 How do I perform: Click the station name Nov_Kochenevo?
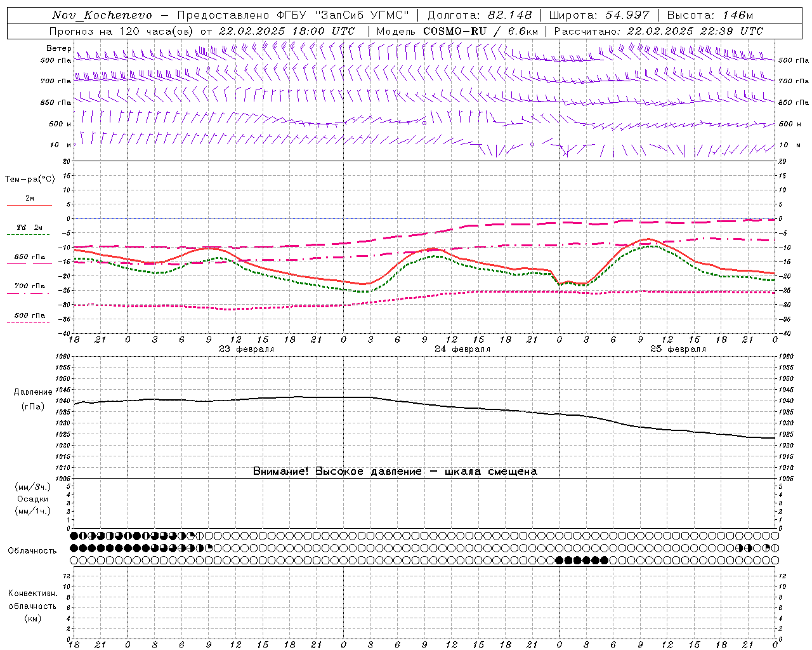pyautogui.click(x=102, y=15)
